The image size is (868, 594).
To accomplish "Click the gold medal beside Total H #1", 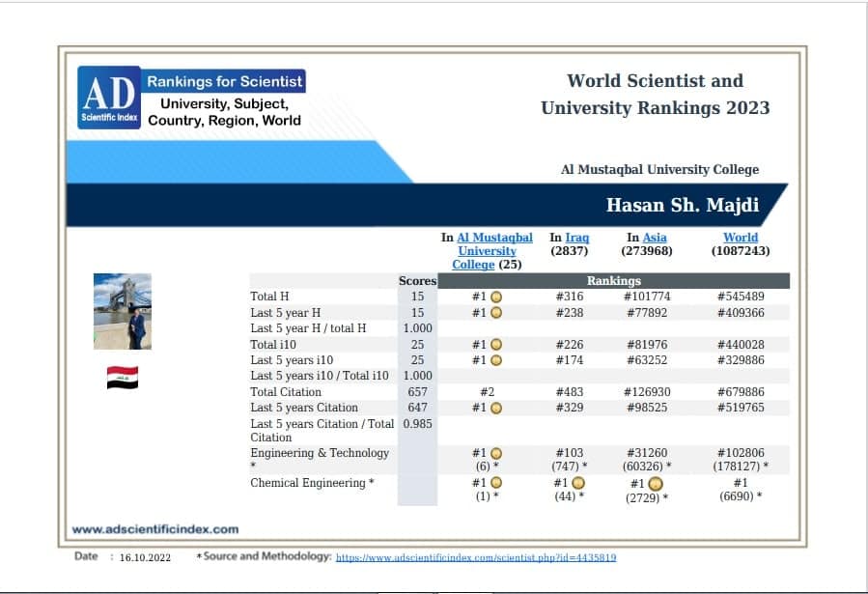I will coord(496,297).
